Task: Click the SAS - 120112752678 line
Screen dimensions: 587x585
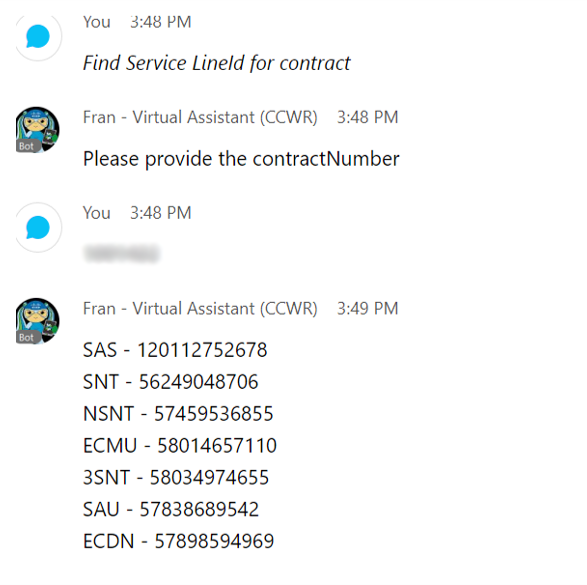Action: click(175, 350)
